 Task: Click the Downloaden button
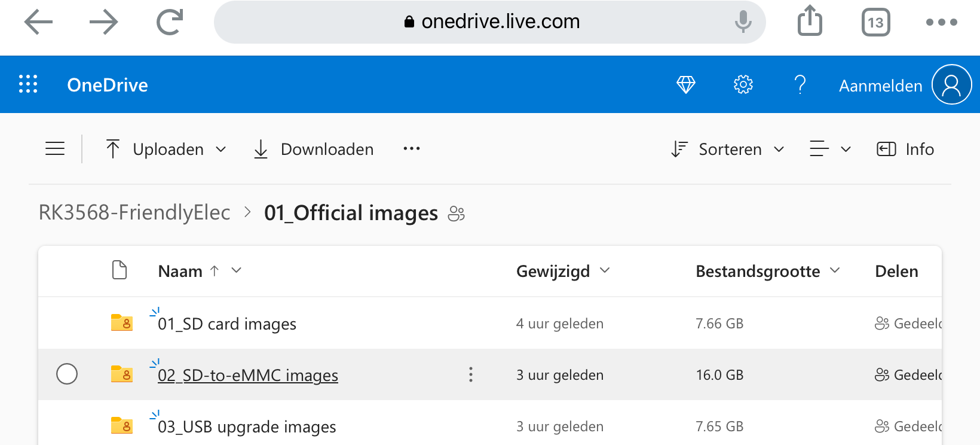314,149
